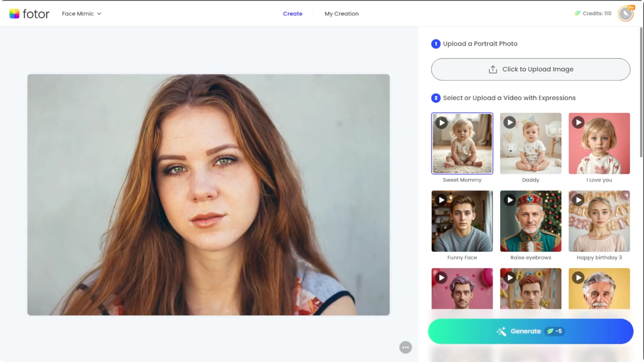This screenshot has width=644, height=362.
Task: Open the user profile avatar
Action: [x=625, y=14]
